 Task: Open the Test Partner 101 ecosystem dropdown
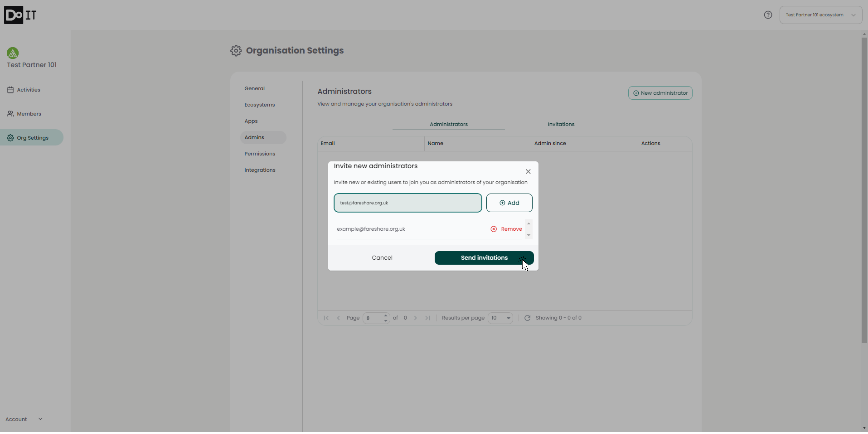click(x=821, y=15)
